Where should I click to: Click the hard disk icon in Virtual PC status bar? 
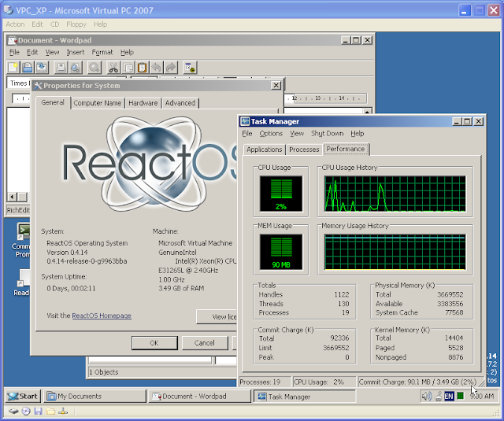point(13,411)
